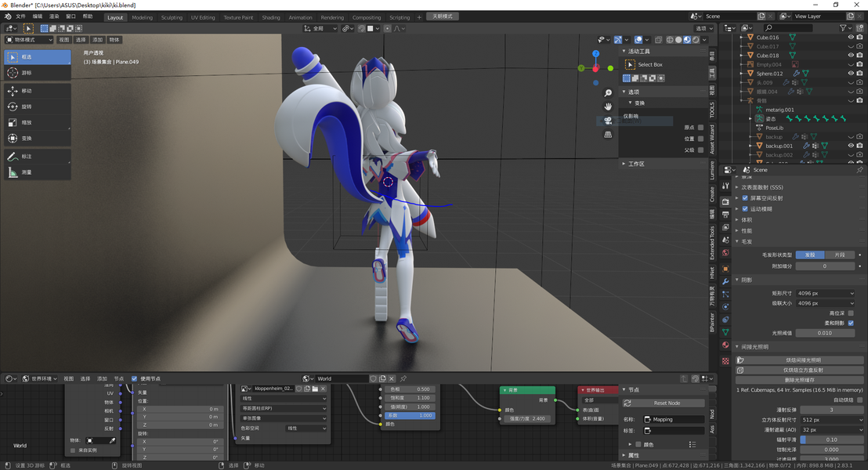Open the Modifiers wrench tab icon
868x470 pixels.
pyautogui.click(x=725, y=281)
